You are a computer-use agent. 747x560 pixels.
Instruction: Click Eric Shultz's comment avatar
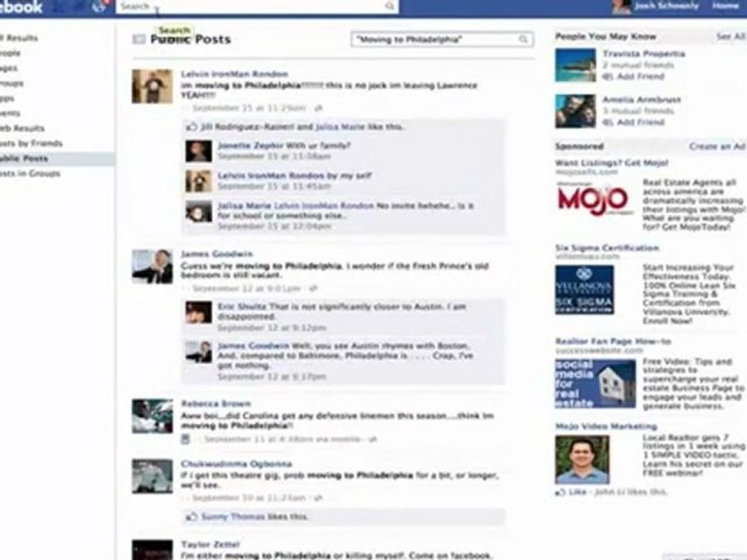(198, 313)
